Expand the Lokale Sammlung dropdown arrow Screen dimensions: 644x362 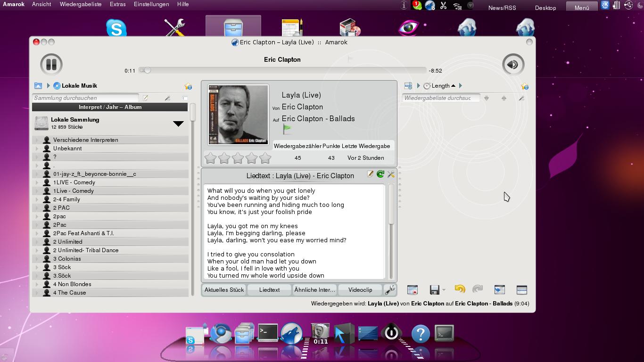(x=178, y=123)
